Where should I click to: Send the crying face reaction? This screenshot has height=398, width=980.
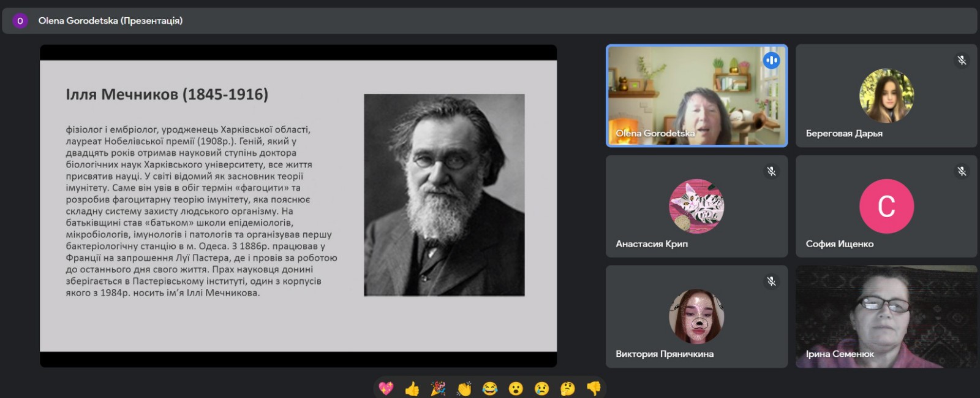coord(542,388)
